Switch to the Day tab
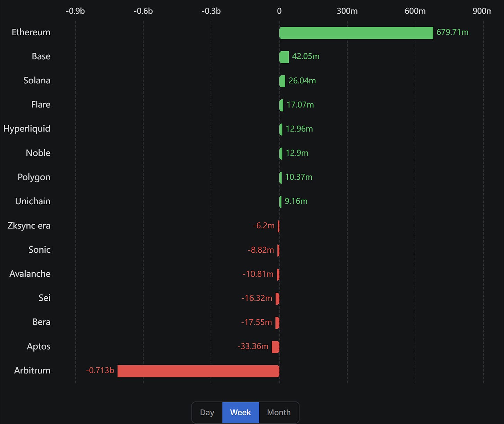The width and height of the screenshot is (504, 424). coord(207,412)
